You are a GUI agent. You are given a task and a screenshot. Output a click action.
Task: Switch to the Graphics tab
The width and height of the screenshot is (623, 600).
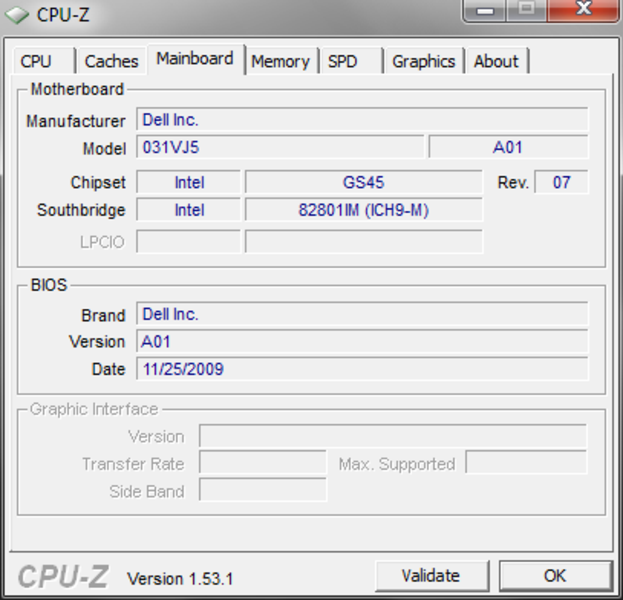pos(424,61)
